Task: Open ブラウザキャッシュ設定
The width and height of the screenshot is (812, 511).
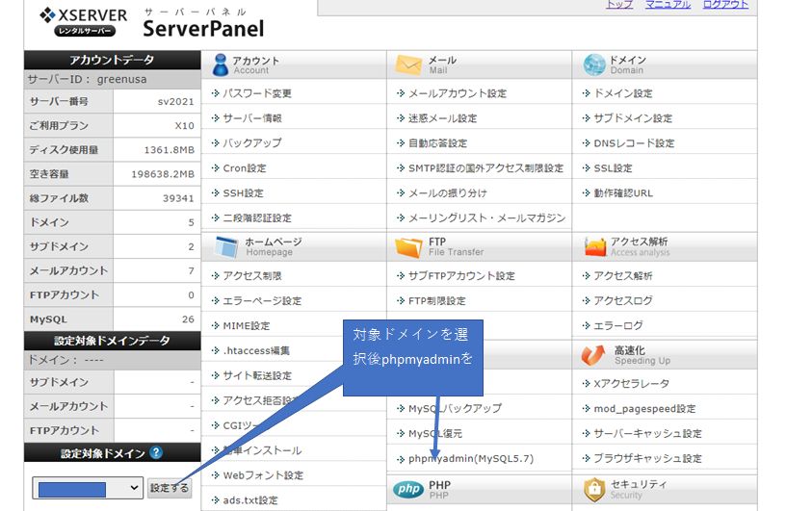Action: tap(647, 458)
